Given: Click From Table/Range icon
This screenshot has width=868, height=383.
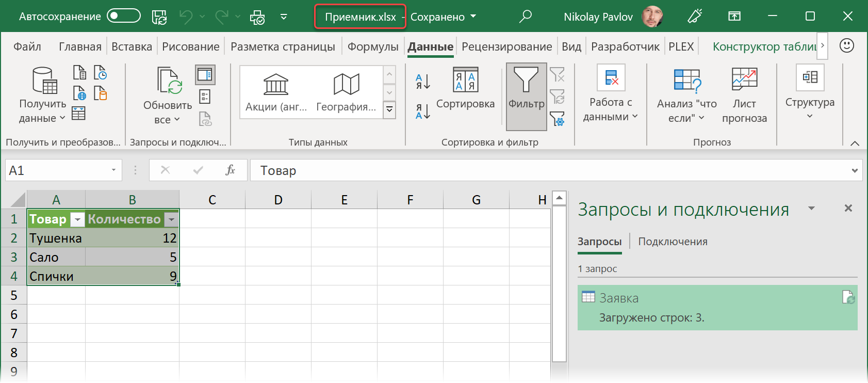Looking at the screenshot, I should tap(78, 113).
